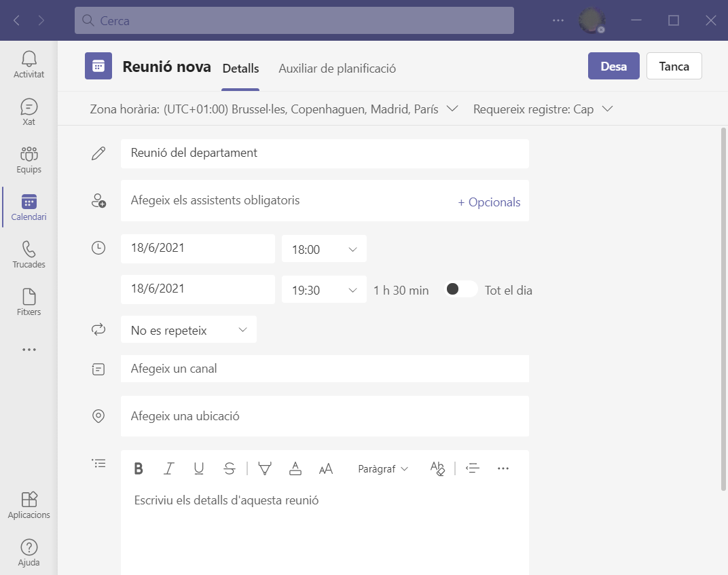Open Trucades in the sidebar
Screen dimensions: 728x575
click(x=29, y=255)
